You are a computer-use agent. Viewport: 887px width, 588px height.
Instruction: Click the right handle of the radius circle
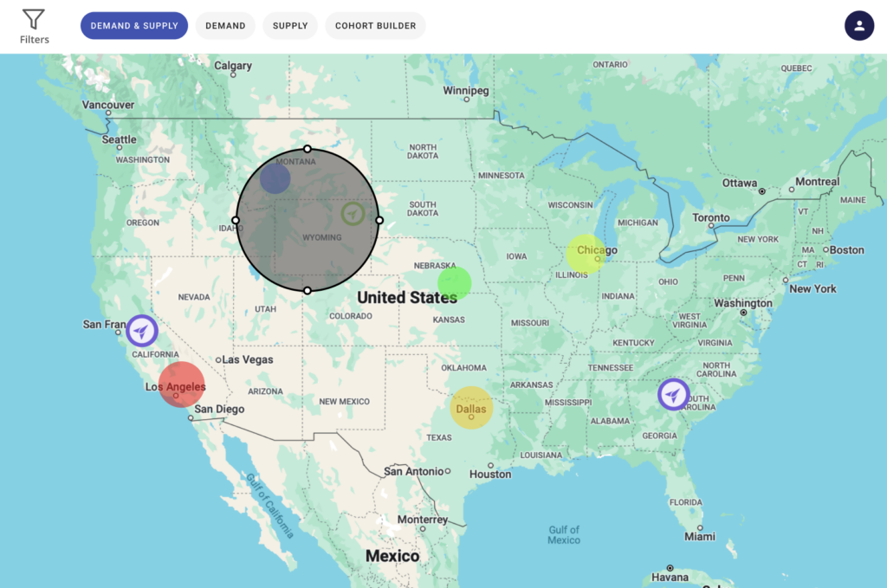(379, 220)
